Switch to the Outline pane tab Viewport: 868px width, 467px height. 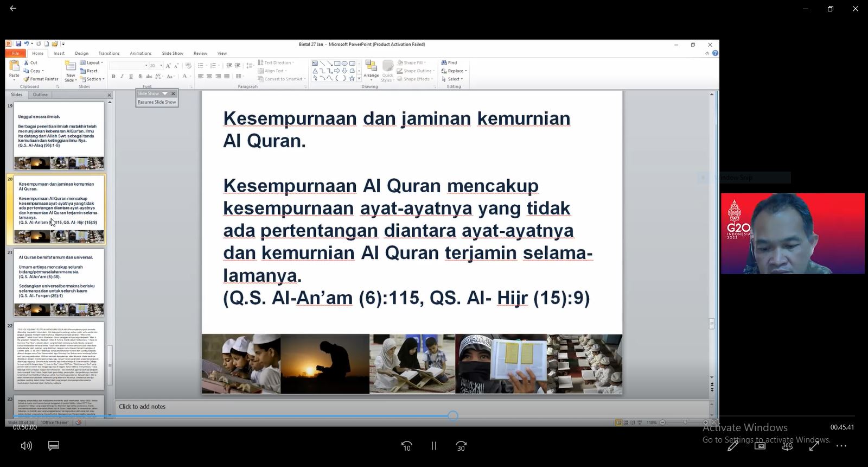(x=40, y=94)
